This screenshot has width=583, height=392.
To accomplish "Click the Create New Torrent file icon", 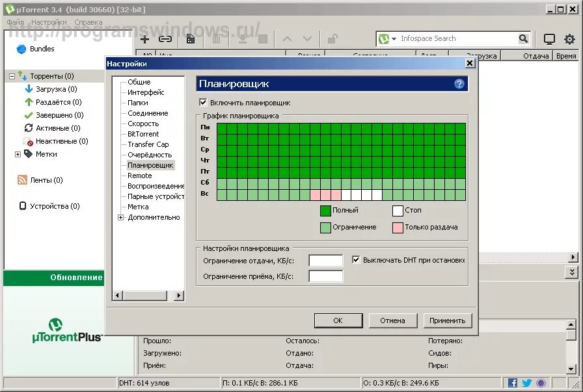I will coord(191,38).
